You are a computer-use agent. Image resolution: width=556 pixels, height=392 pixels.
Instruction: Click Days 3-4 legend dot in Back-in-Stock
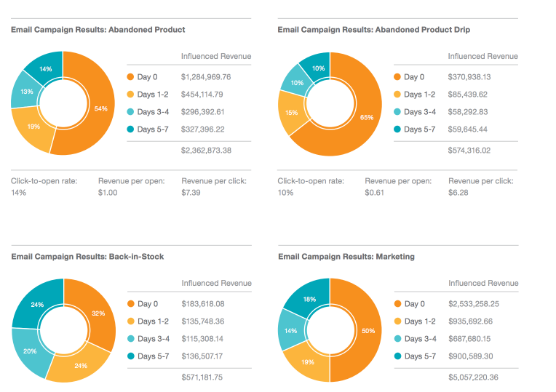(131, 339)
